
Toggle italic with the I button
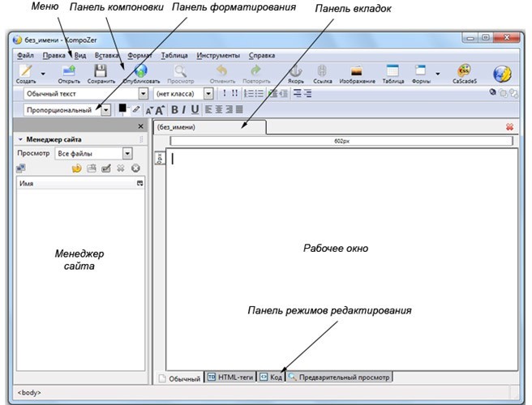(183, 110)
